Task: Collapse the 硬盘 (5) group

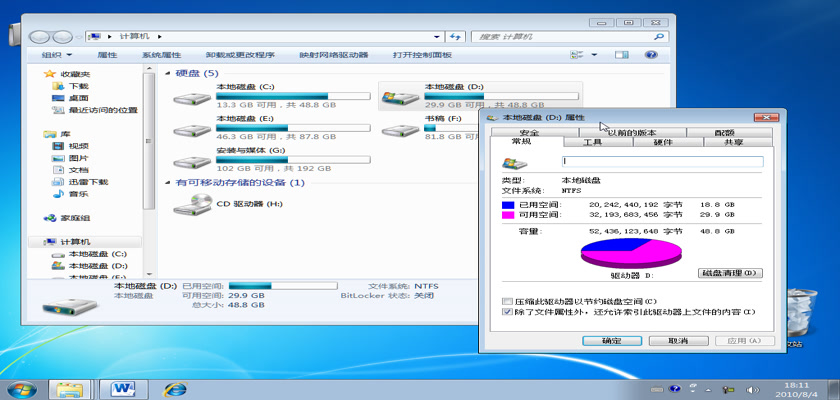Action: point(168,73)
